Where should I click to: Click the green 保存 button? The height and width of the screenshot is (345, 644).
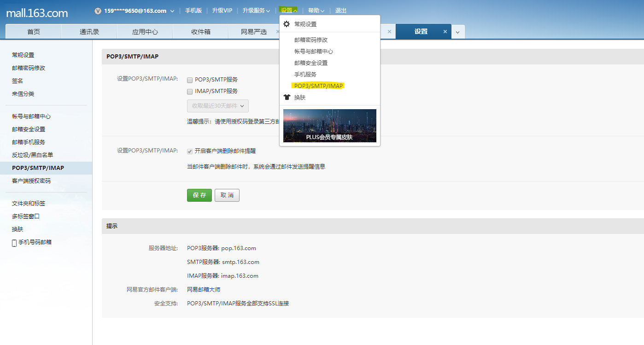[x=199, y=195]
